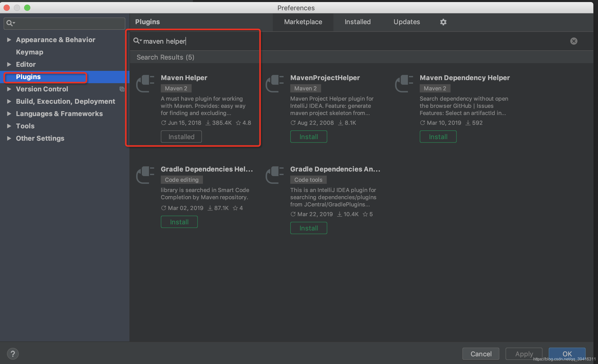Image resolution: width=598 pixels, height=364 pixels.
Task: Click the Maven Dependency Helper plugin icon
Action: point(404,83)
